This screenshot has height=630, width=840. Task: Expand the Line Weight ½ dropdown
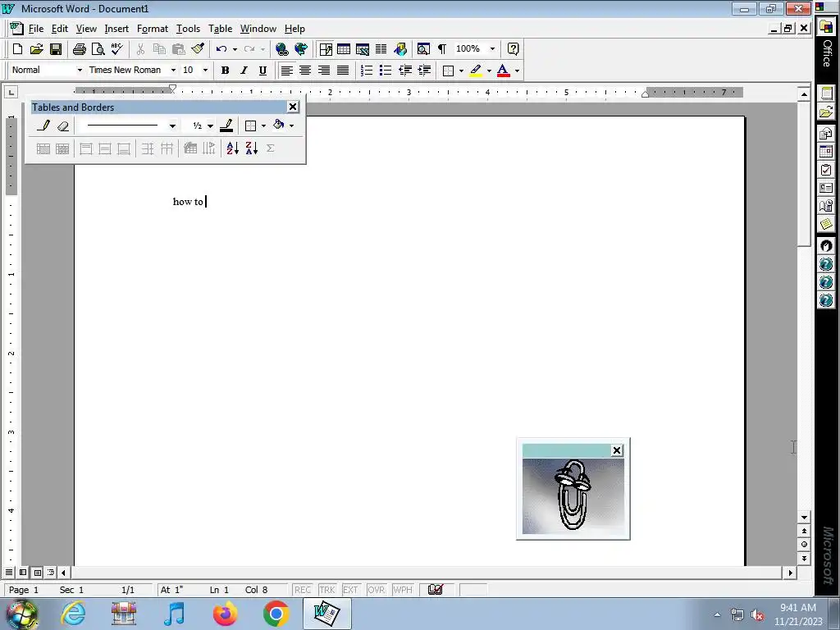tap(210, 126)
